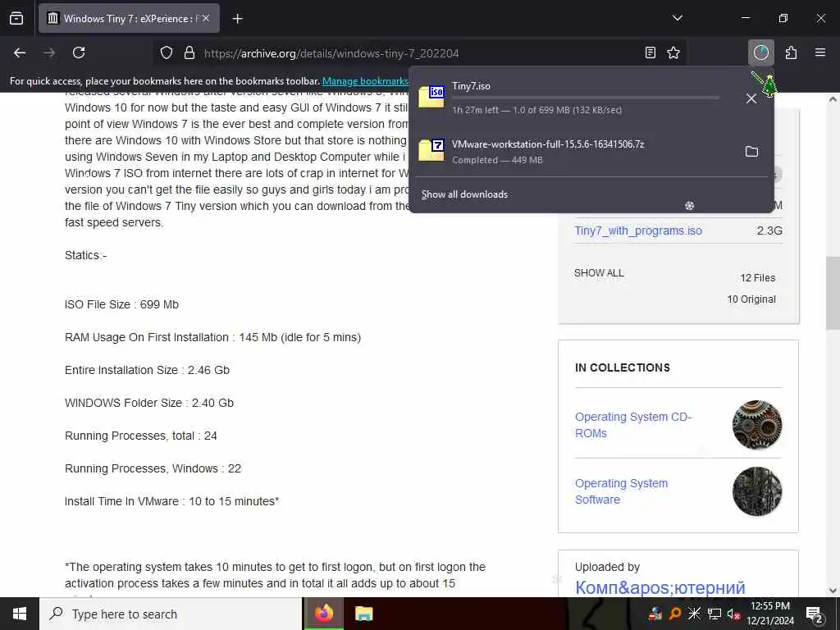Open the Firefox View icon
This screenshot has height=630, width=840.
pos(16,19)
